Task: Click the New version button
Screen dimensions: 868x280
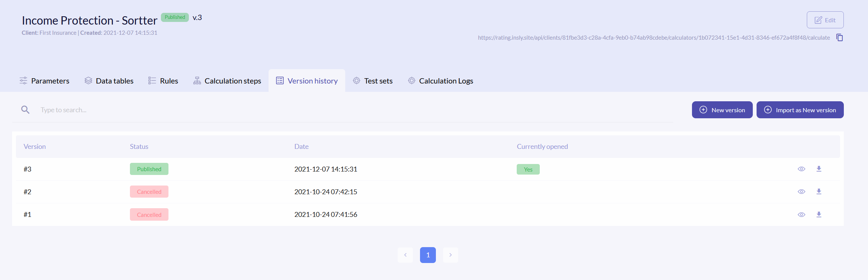Action: click(722, 110)
